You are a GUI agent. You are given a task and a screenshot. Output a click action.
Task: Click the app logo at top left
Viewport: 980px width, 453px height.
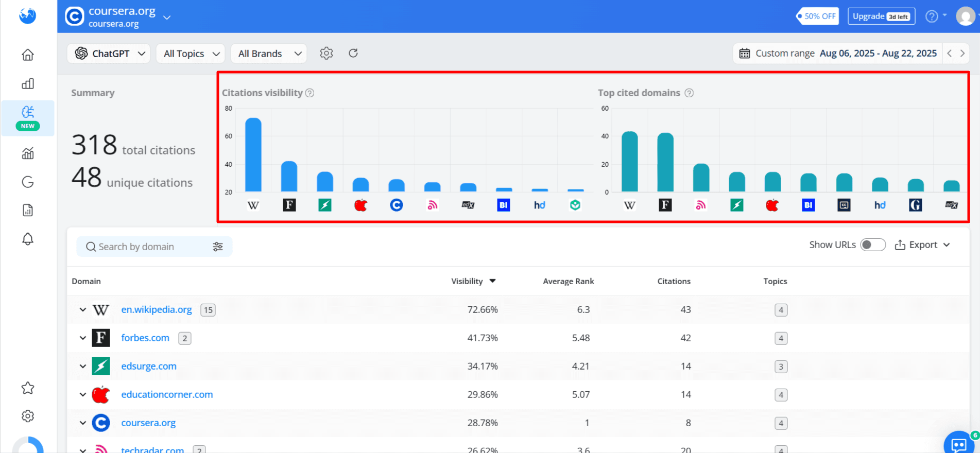[28, 15]
